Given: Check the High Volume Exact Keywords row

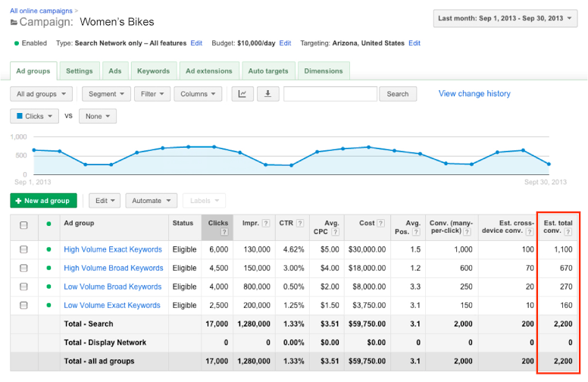Looking at the screenshot, I should 23,249.
